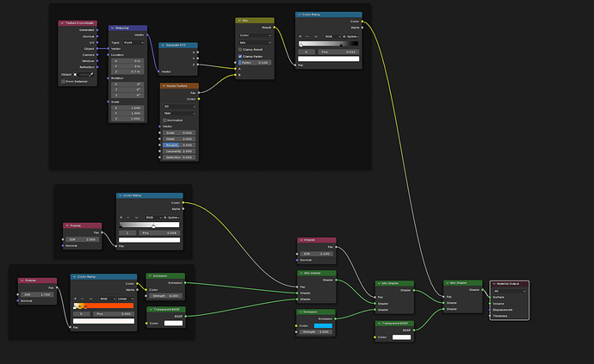Add a stop to Color Ramp with Pos 0.568
594x364 pixels.
click(x=121, y=218)
